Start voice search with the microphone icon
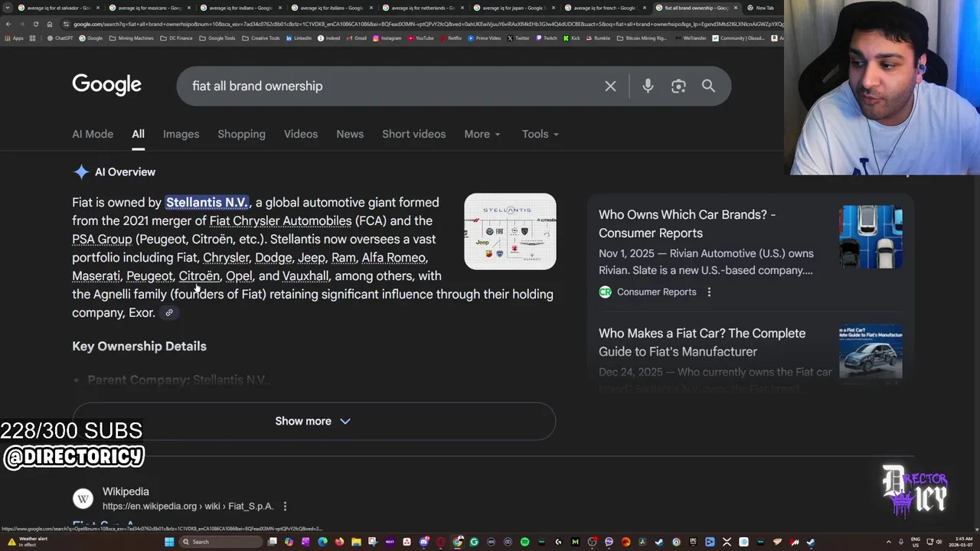Image resolution: width=980 pixels, height=551 pixels. [x=648, y=86]
